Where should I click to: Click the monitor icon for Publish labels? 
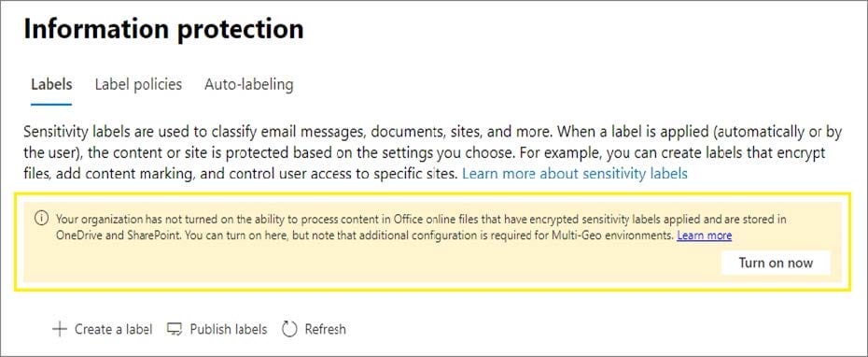[x=175, y=329]
